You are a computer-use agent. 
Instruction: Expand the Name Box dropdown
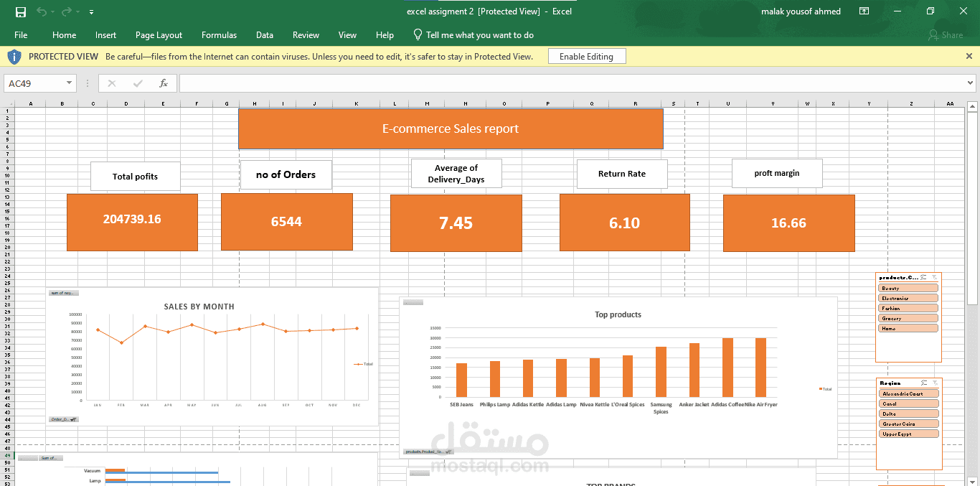(x=69, y=83)
